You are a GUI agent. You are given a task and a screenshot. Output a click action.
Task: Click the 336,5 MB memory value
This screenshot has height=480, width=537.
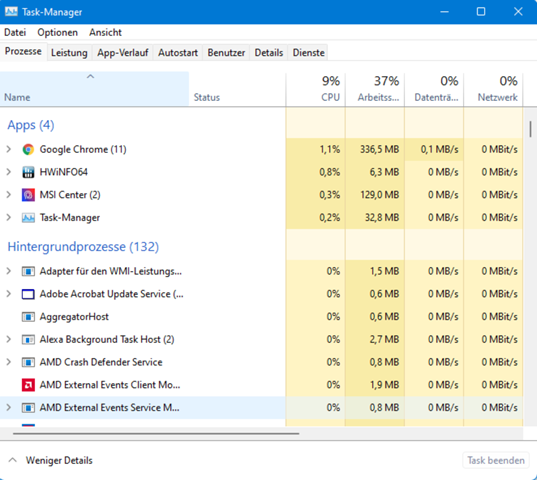[x=379, y=150]
